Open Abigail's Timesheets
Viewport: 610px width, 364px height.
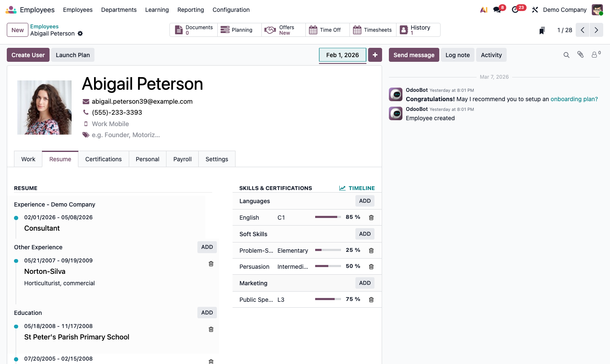[373, 30]
